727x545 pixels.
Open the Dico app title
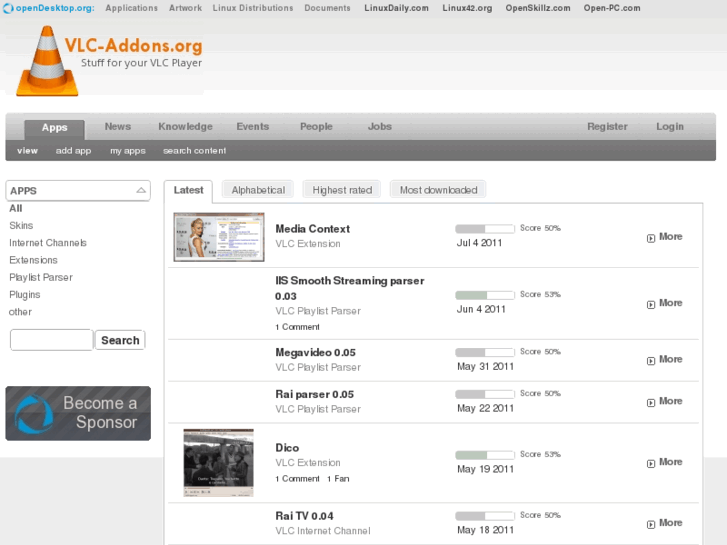[287, 448]
